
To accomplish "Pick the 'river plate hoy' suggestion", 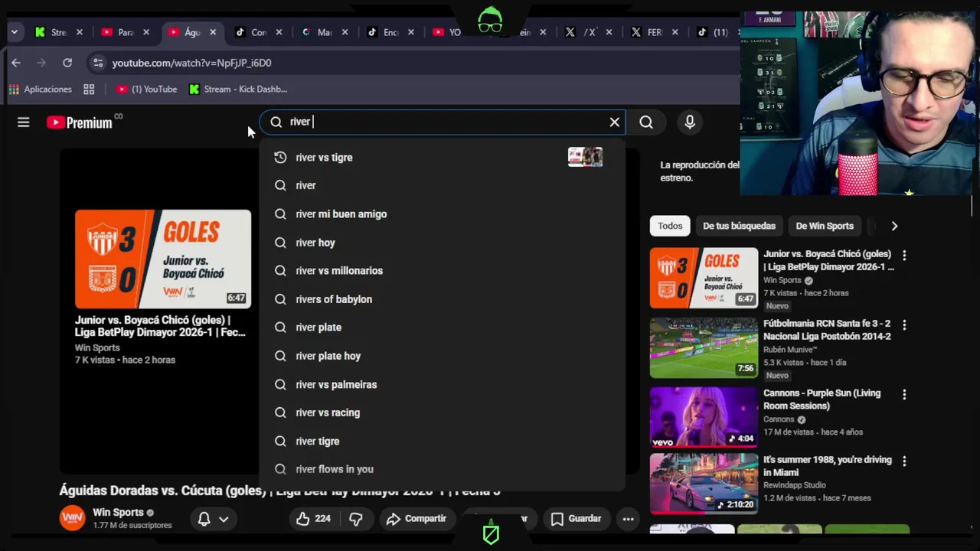I will tap(442, 356).
